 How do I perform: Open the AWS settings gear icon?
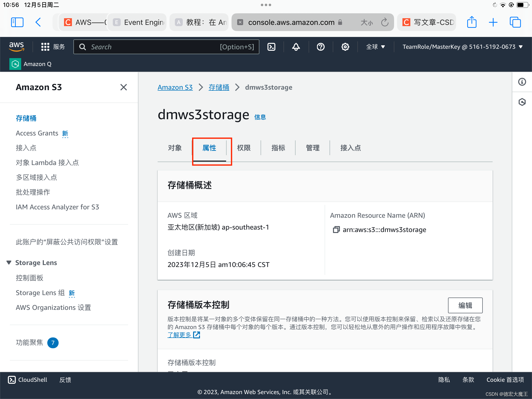click(345, 47)
